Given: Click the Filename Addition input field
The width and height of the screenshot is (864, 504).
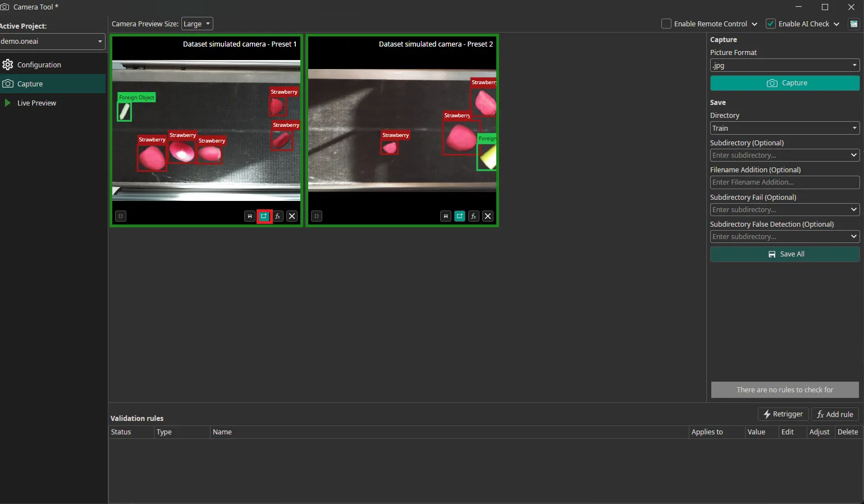Looking at the screenshot, I should pos(784,182).
